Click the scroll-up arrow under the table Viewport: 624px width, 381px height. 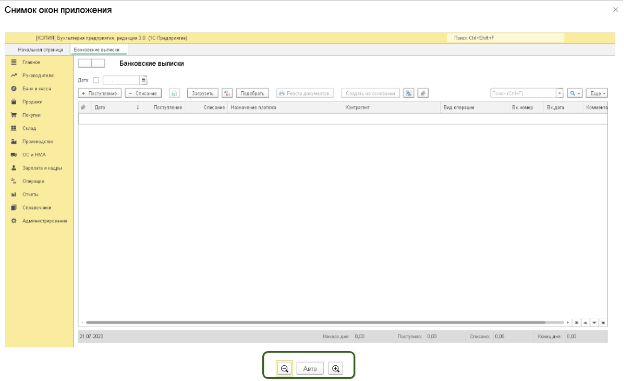pos(585,322)
